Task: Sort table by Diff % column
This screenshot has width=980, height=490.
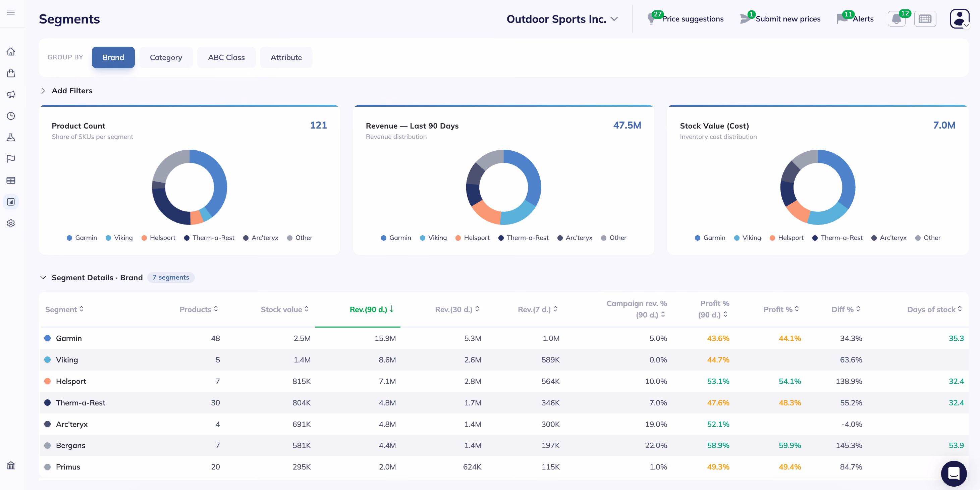Action: pyautogui.click(x=846, y=309)
